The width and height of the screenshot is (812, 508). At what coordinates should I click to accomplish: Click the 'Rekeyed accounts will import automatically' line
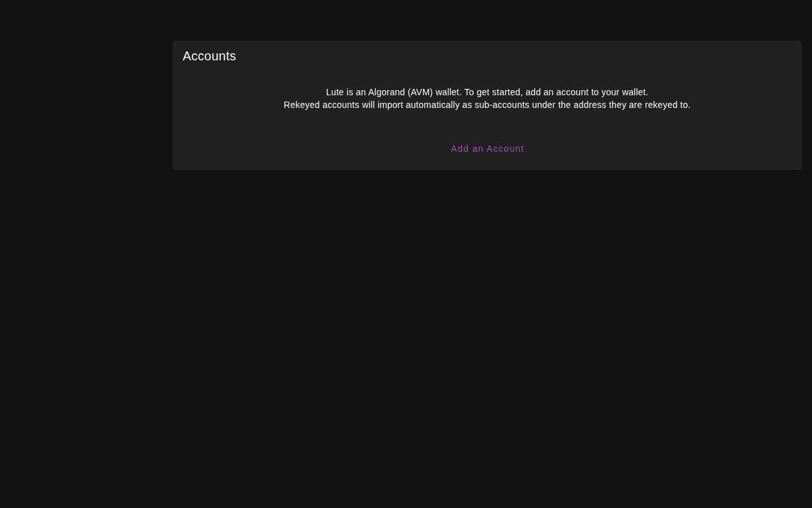click(x=487, y=105)
